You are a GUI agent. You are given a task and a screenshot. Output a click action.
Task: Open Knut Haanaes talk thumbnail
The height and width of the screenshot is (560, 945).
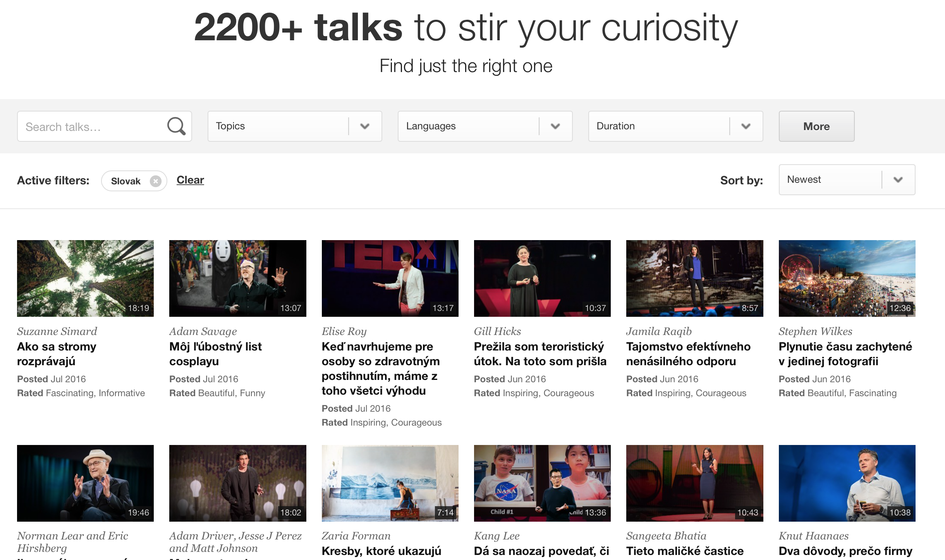click(847, 483)
